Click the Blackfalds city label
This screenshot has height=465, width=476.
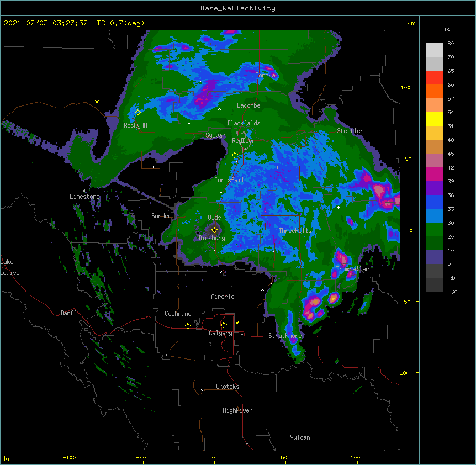tap(244, 123)
